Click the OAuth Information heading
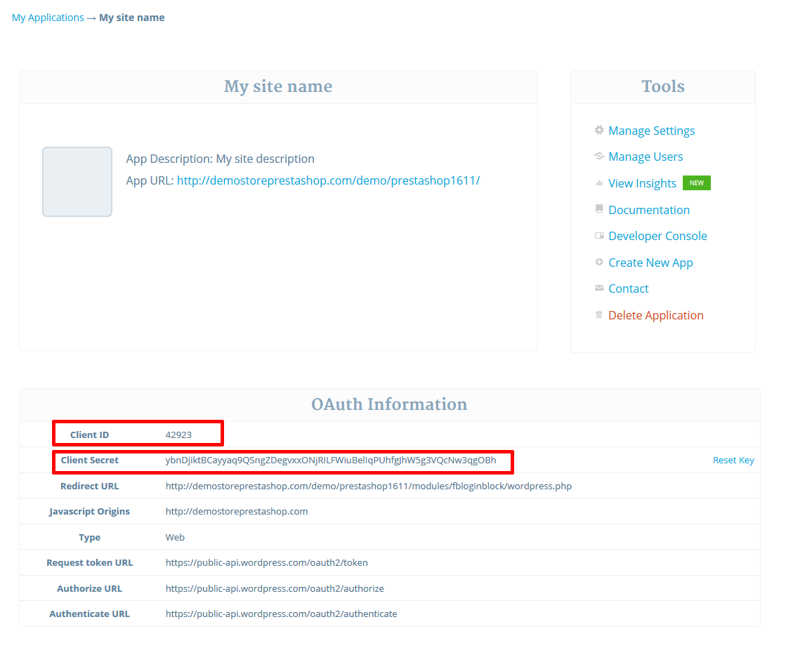Image resolution: width=812 pixels, height=669 pixels. (389, 404)
